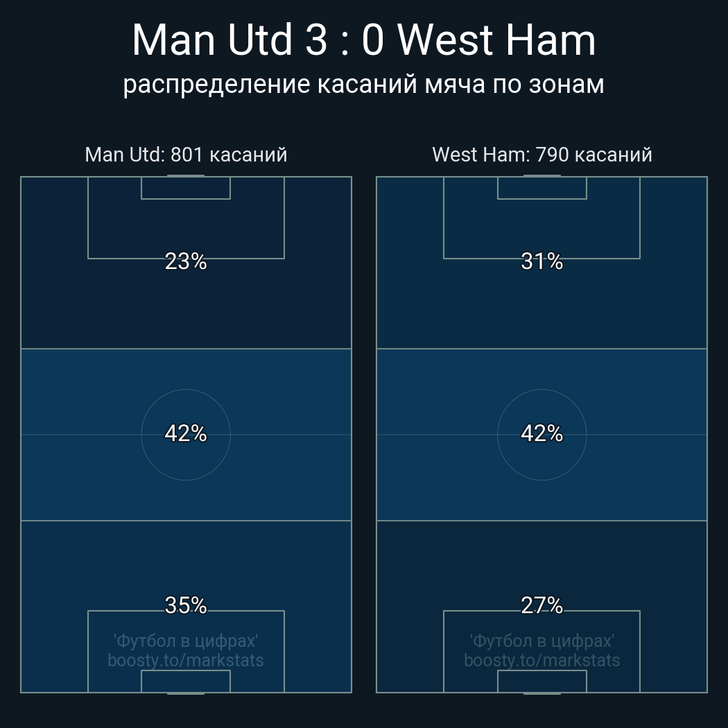The image size is (728, 728).
Task: Click boosty.to/markstats link on right pitch
Action: (x=542, y=660)
